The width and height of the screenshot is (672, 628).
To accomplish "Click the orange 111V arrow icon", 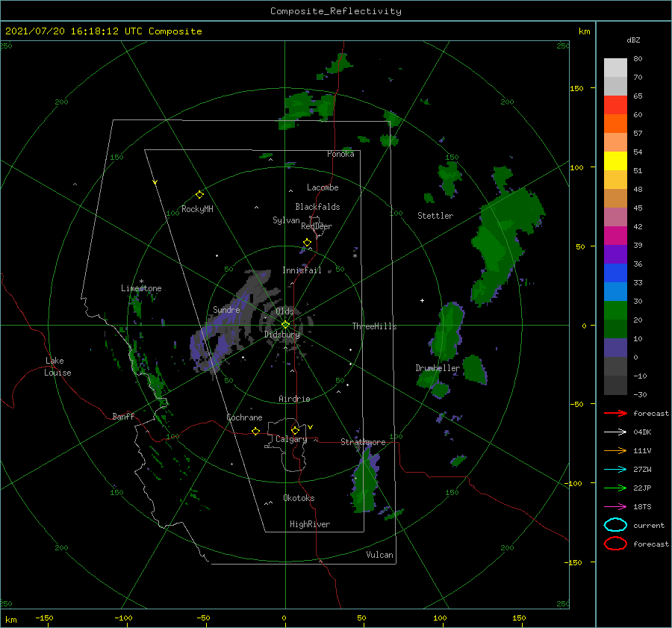I will [x=615, y=450].
